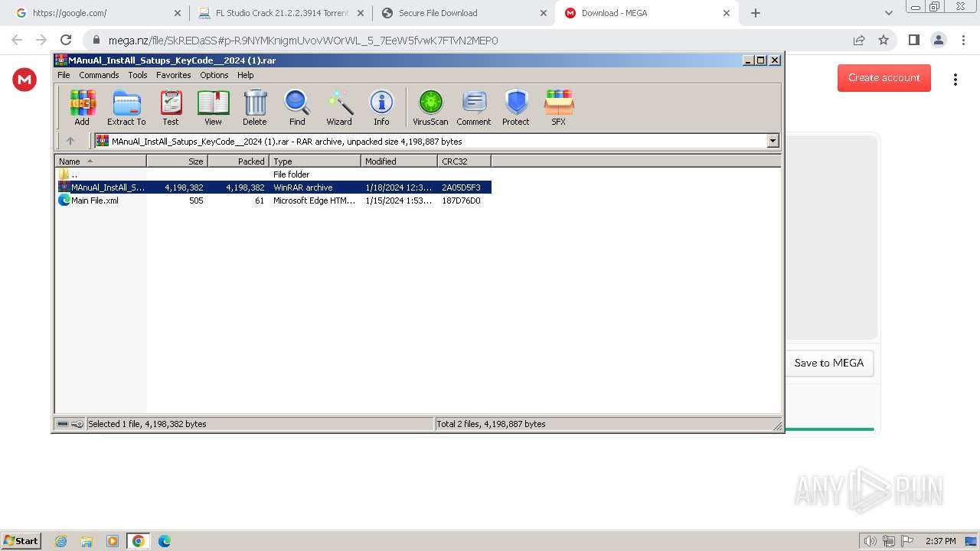
Task: Open the Help menu
Action: coord(245,75)
